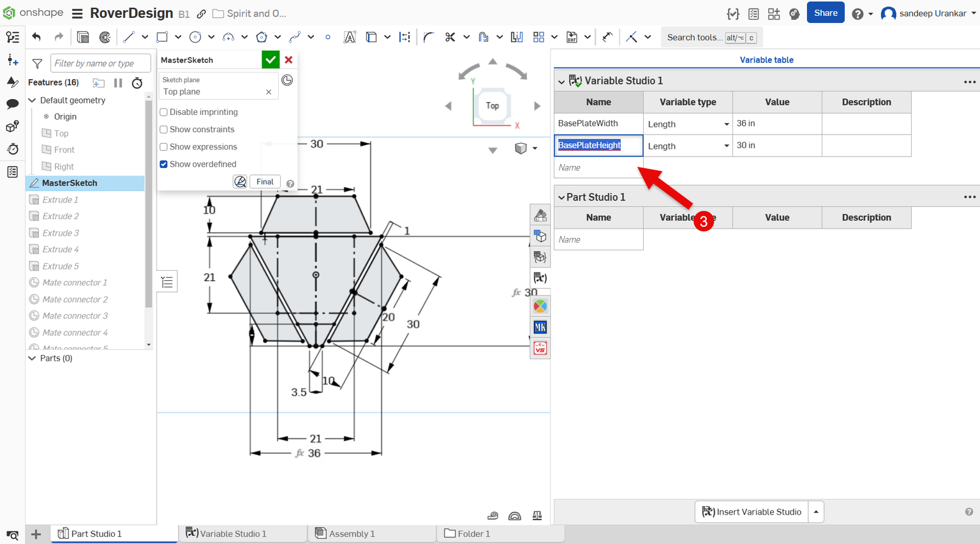980x544 pixels.
Task: Open the color palette tool
Action: click(540, 306)
